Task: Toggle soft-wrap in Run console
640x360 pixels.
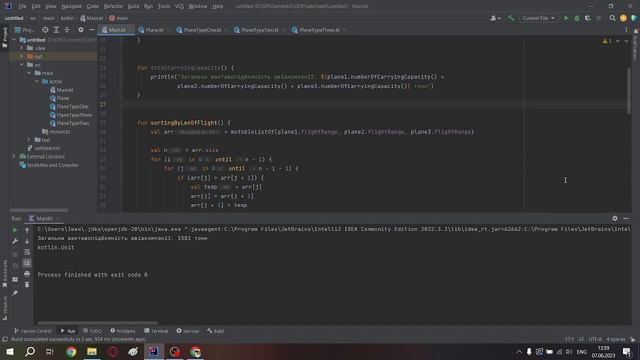Action: pyautogui.click(x=27, y=252)
